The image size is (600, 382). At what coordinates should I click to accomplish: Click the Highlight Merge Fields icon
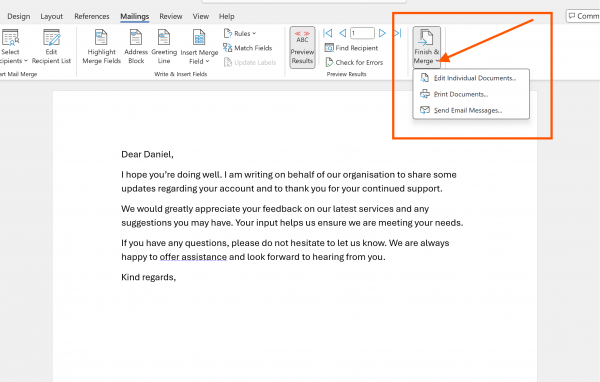pos(101,38)
